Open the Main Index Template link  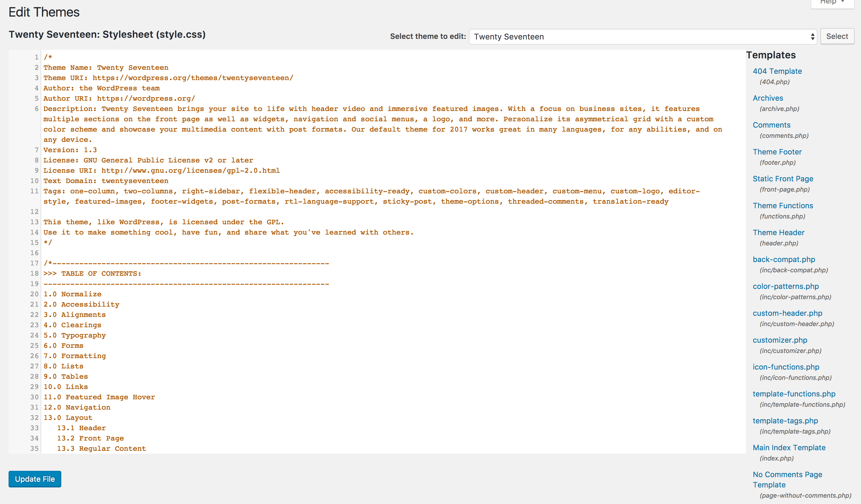click(x=789, y=448)
